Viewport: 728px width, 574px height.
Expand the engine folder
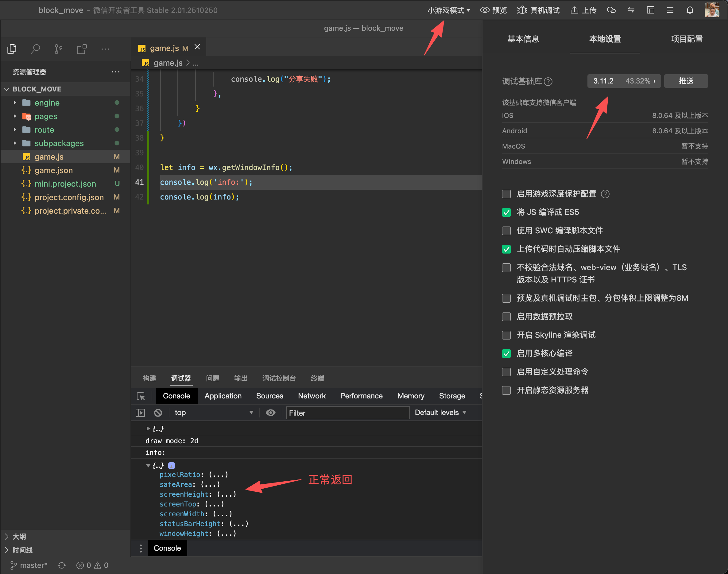click(x=47, y=103)
